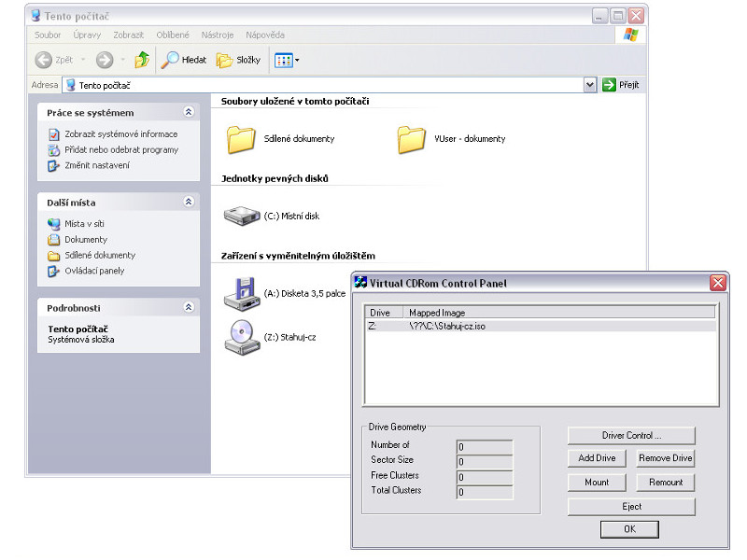Click Zobrazit systémové informace link

pos(121,134)
